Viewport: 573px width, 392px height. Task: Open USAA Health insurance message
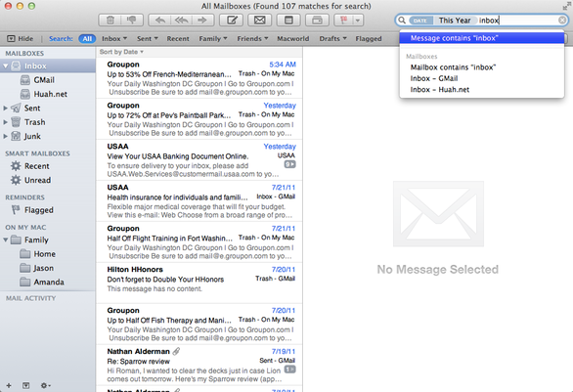(199, 201)
